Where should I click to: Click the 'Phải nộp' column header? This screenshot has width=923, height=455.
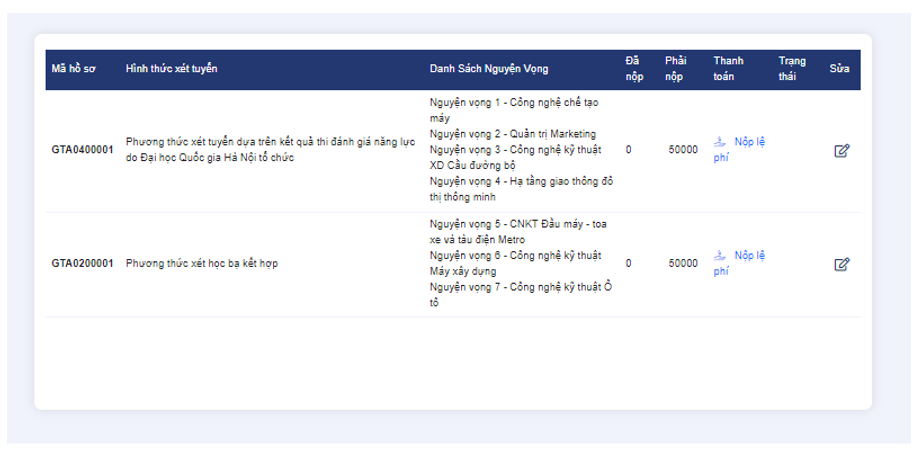[676, 69]
